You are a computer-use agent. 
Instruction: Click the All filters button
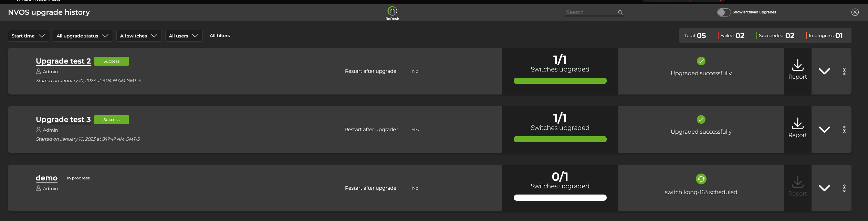[220, 36]
